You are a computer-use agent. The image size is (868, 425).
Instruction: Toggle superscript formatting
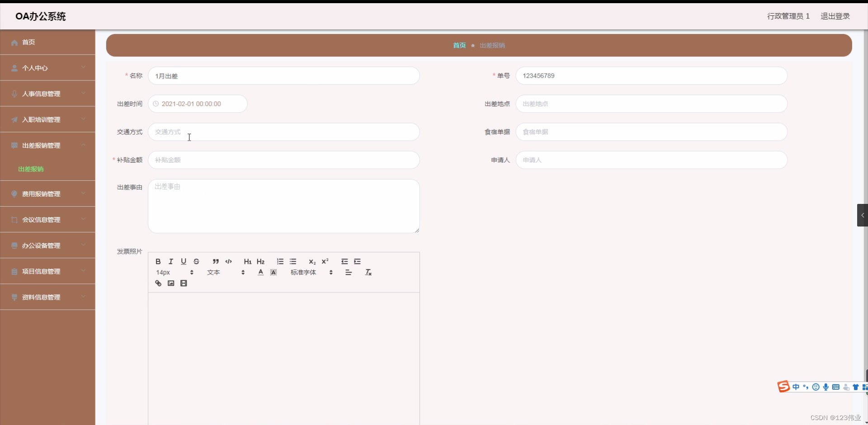(x=325, y=261)
